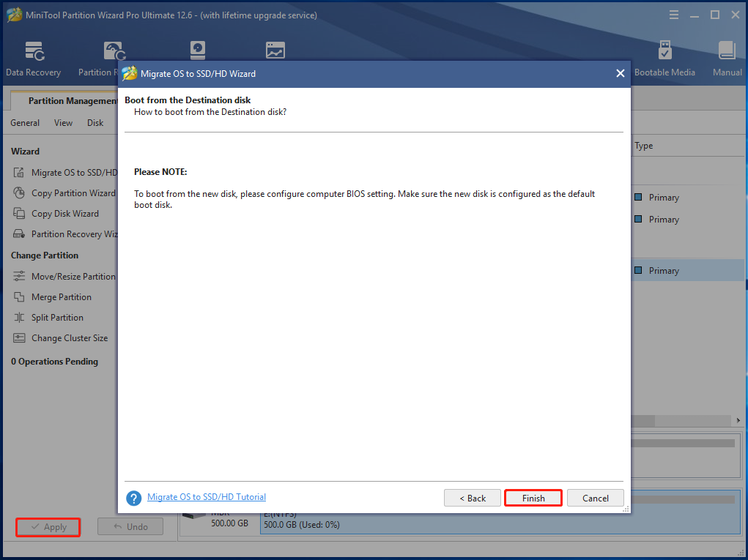Click the Back button in the wizard
Image resolution: width=748 pixels, height=560 pixels.
click(473, 498)
